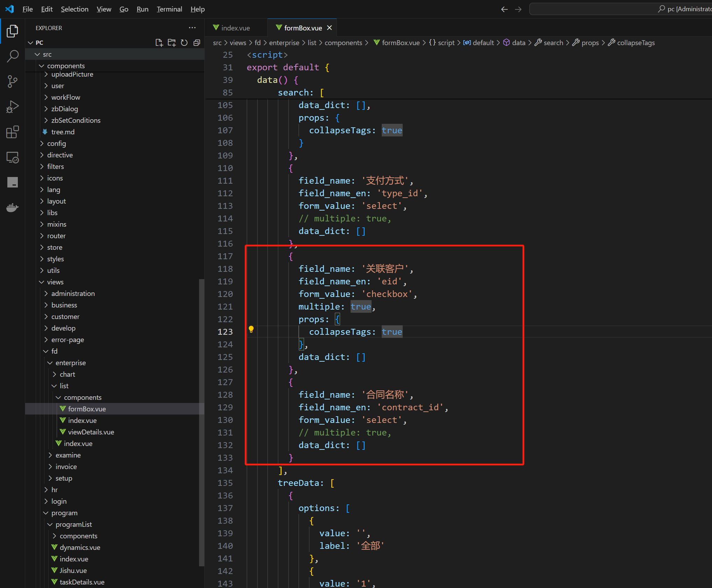Open the Run and Debug view

pyautogui.click(x=13, y=107)
